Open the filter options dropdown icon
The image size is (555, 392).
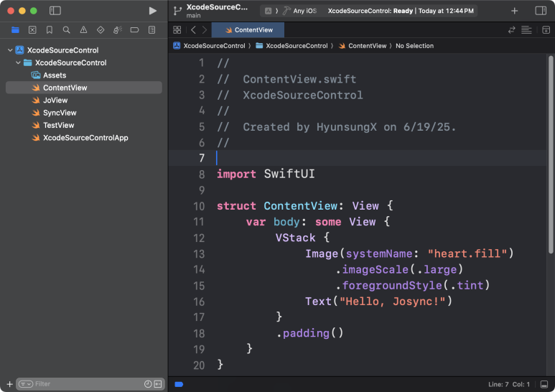25,384
